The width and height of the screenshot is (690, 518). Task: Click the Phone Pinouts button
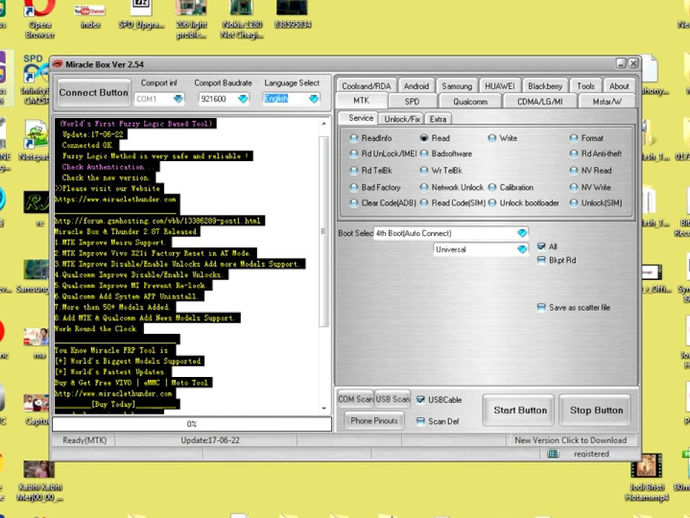374,420
